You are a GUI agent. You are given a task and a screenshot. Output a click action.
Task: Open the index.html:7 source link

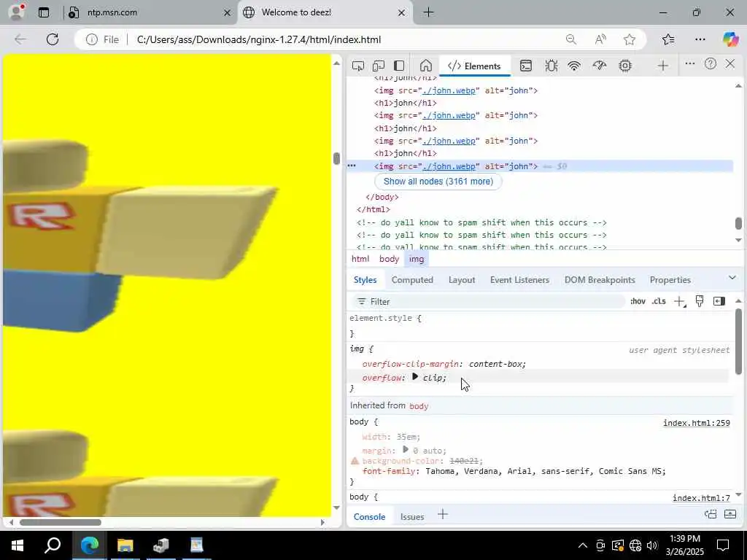tap(701, 498)
